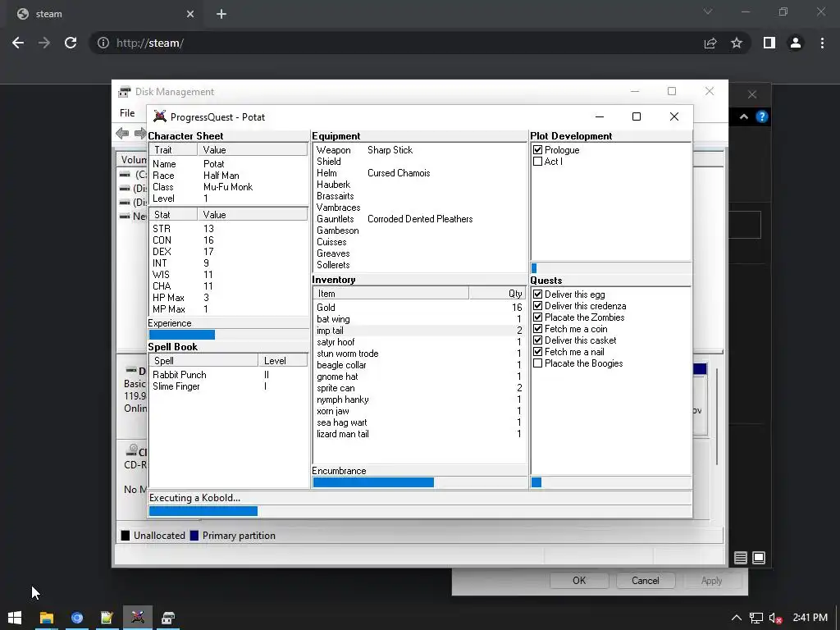Open the browser three-dot menu

822,43
